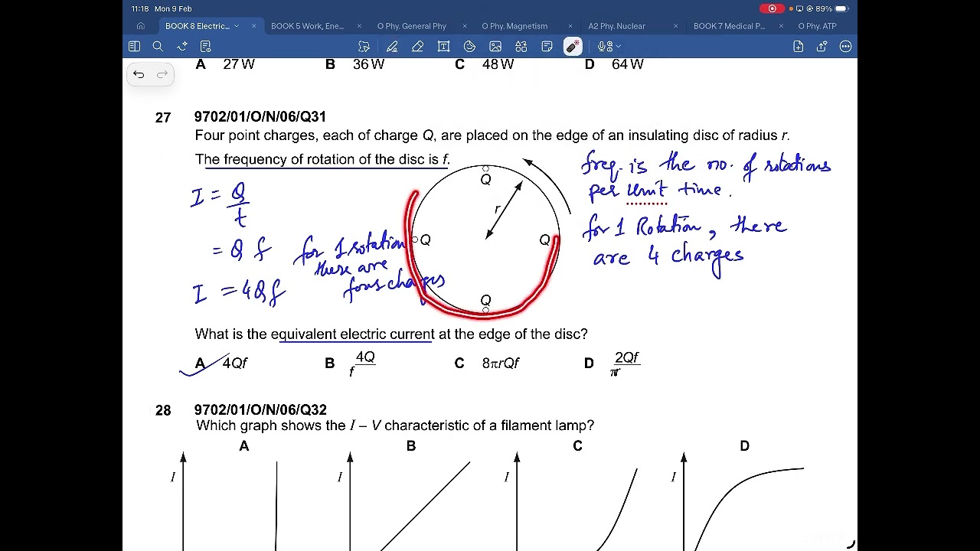Viewport: 980px width, 551px height.
Task: Close the BOOK 5 Work tab
Action: click(x=360, y=26)
